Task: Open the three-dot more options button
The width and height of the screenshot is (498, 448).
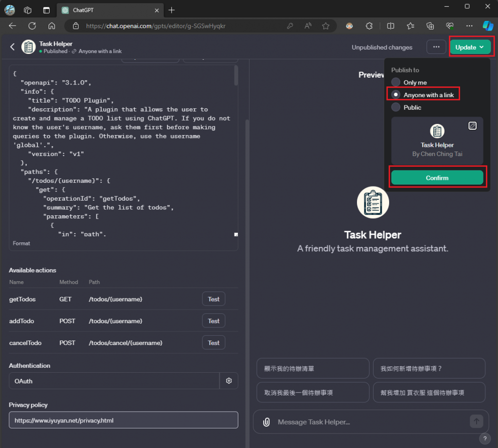Action: [436, 47]
